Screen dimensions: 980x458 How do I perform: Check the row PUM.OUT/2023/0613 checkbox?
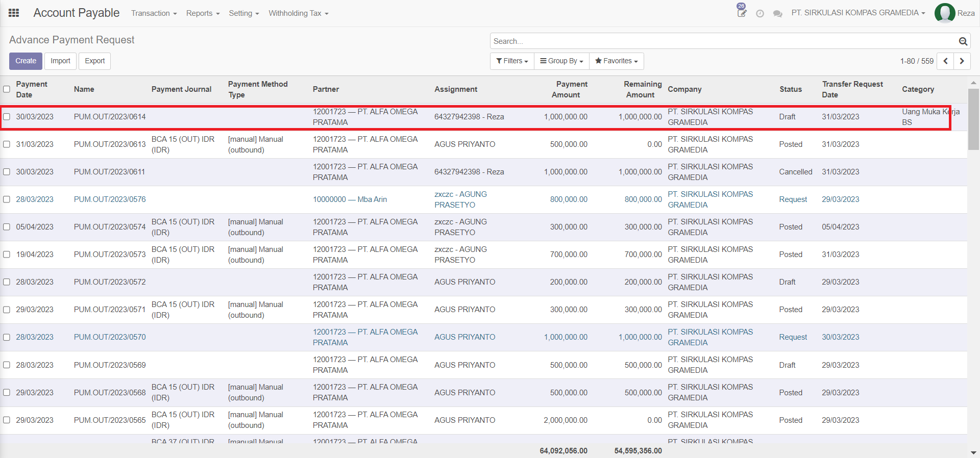pyautogui.click(x=7, y=144)
